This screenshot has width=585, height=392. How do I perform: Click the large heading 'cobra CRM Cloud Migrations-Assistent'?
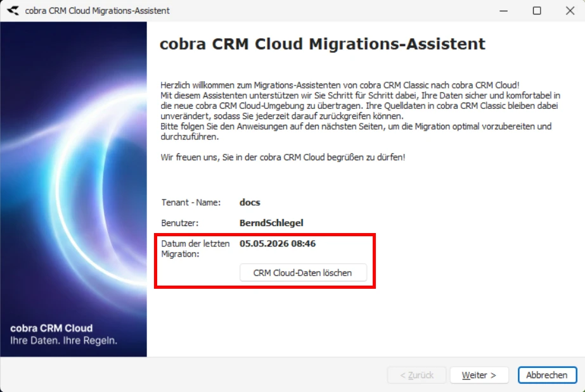(x=323, y=44)
